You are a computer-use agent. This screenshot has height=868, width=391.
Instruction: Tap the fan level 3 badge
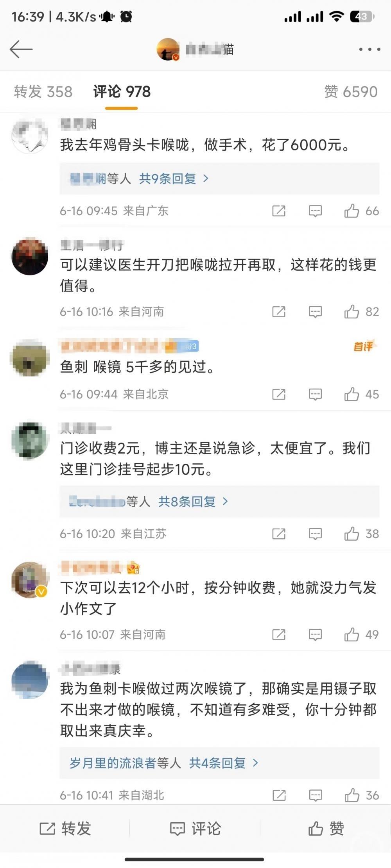click(x=191, y=346)
